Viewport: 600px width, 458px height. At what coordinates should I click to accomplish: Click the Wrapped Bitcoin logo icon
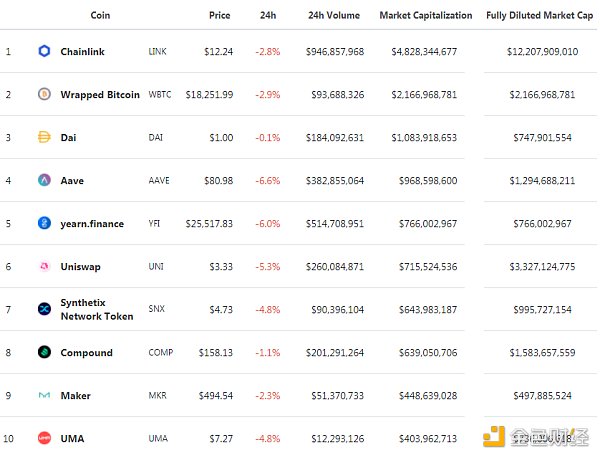coord(44,94)
